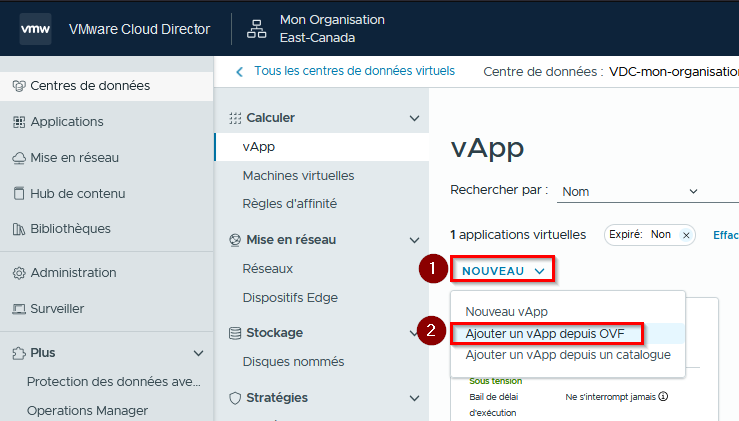The image size is (739, 421).
Task: Click the Administration gear icon
Action: 19,273
